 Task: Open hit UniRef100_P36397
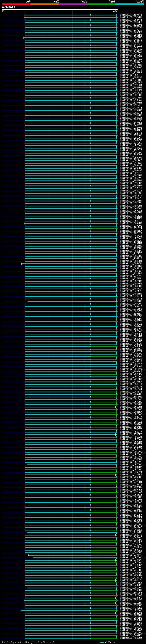131,27
